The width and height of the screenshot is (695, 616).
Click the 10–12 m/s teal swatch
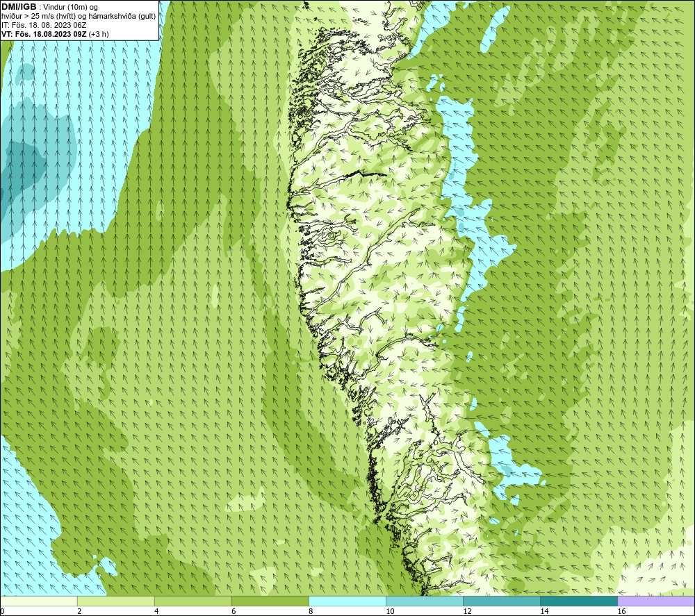(x=425, y=601)
